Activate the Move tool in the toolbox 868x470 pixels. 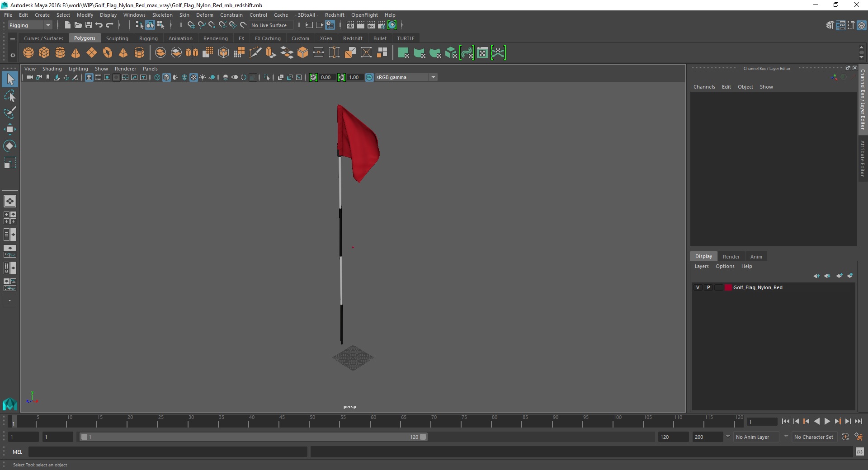tap(9, 129)
